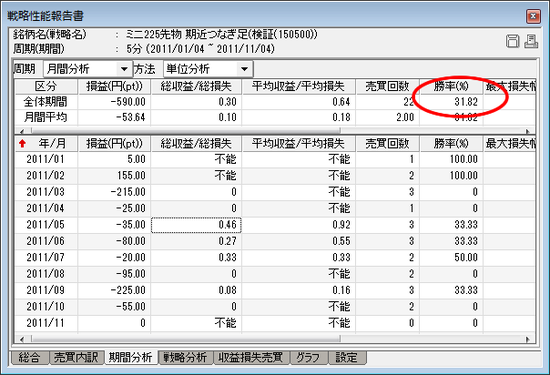Switch to the 売買内訳 tab
The height and width of the screenshot is (375, 550).
point(76,357)
